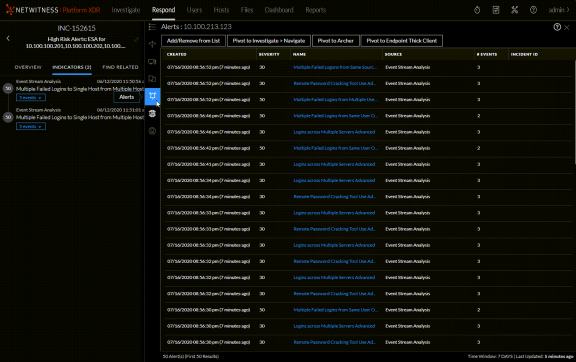576x362 pixels.
Task: Sort by the Source column header
Action: (393, 54)
